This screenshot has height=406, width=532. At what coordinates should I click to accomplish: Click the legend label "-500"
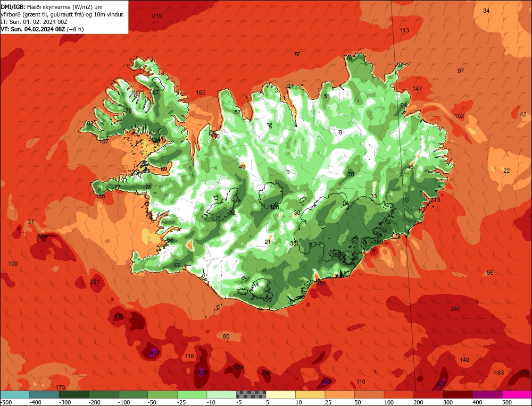pyautogui.click(x=6, y=402)
